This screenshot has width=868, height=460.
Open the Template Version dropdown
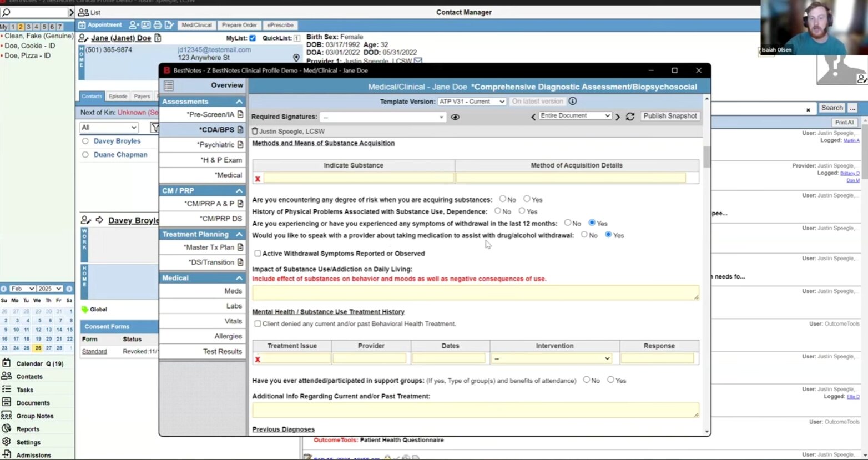tap(471, 102)
